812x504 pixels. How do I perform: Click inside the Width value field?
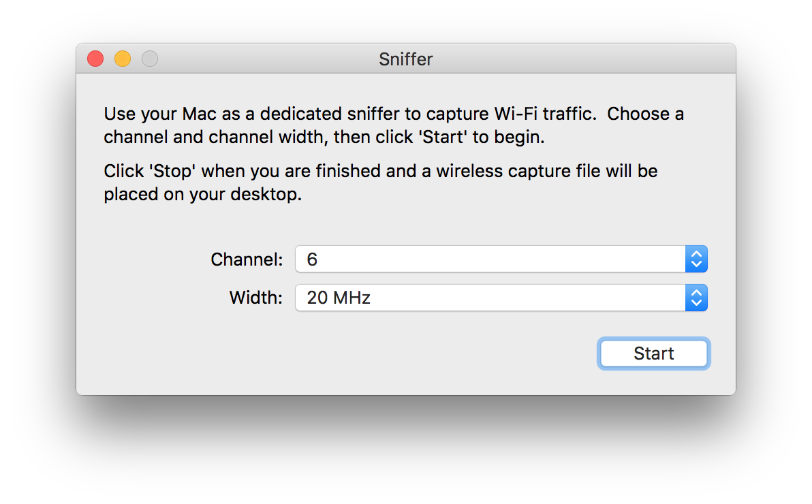pos(477,298)
